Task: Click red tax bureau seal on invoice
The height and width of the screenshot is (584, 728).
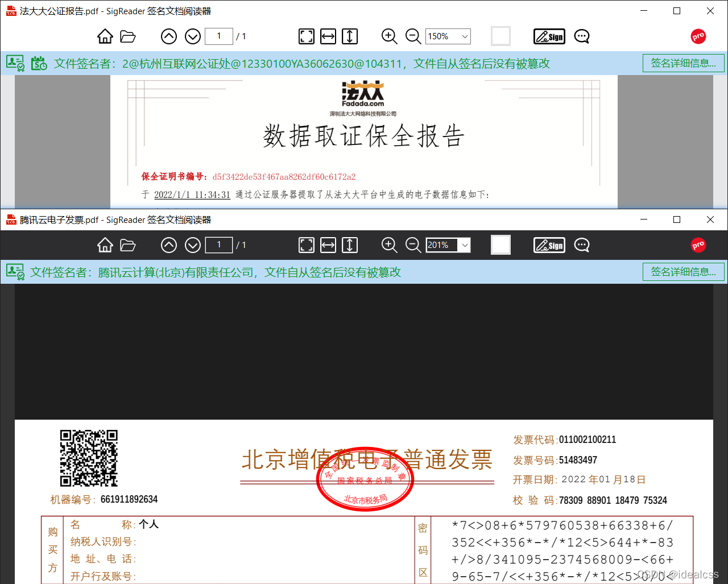Action: click(365, 479)
